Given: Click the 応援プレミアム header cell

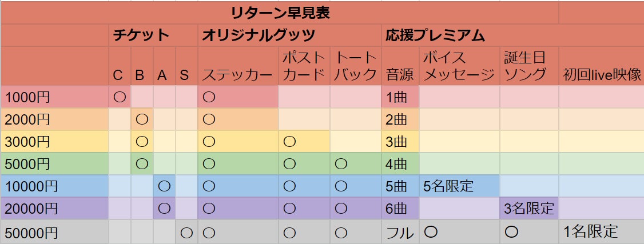Looking at the screenshot, I should (x=435, y=35).
